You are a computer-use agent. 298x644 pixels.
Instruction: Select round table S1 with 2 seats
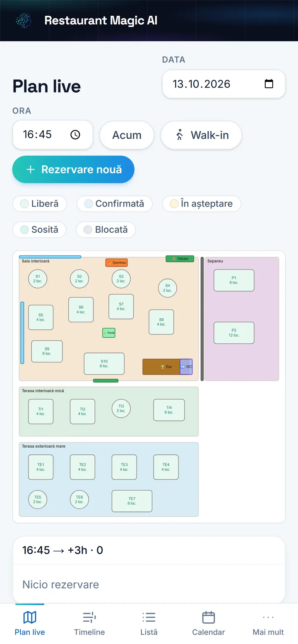point(38,279)
